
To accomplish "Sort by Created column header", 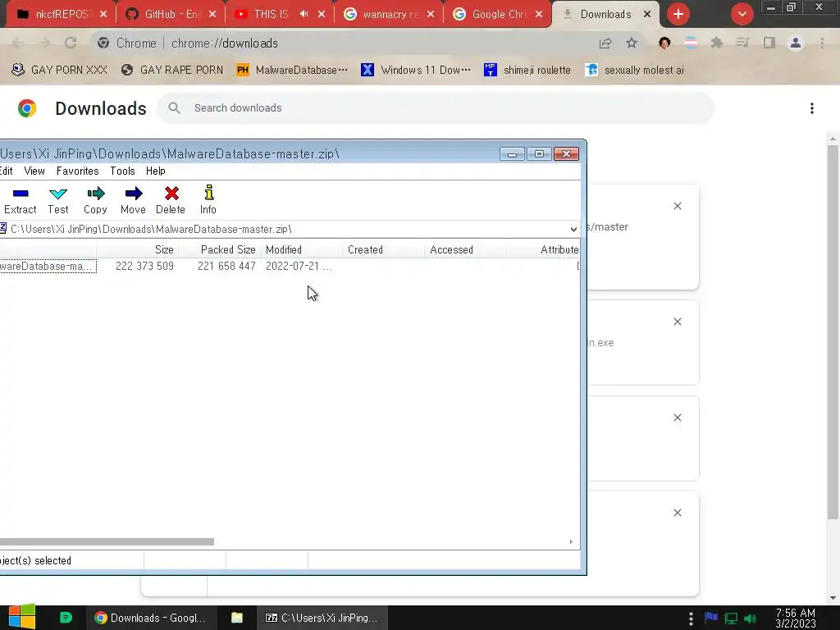I will coord(384,249).
